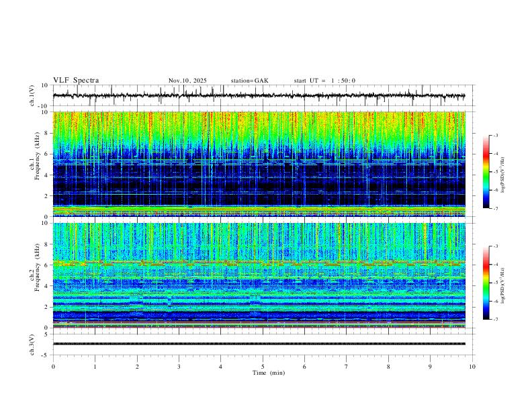Click the "-3" label on ch.1 color bar
This screenshot has width=532, height=411.
click(x=496, y=135)
